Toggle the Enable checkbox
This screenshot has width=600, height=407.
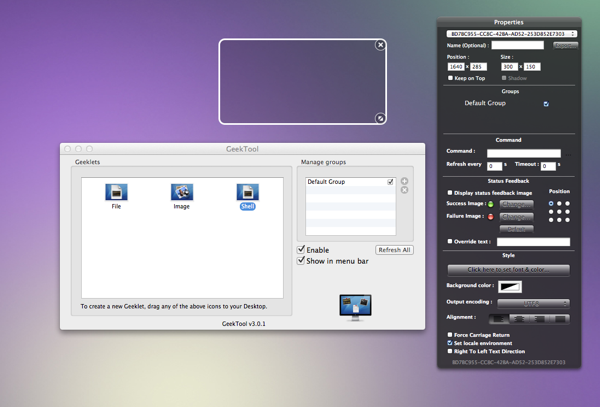click(x=301, y=249)
